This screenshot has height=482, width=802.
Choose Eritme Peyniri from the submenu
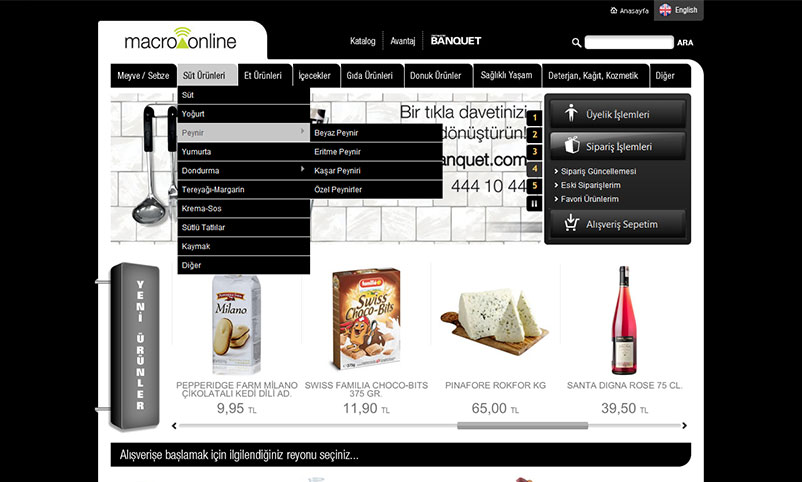[x=376, y=151]
